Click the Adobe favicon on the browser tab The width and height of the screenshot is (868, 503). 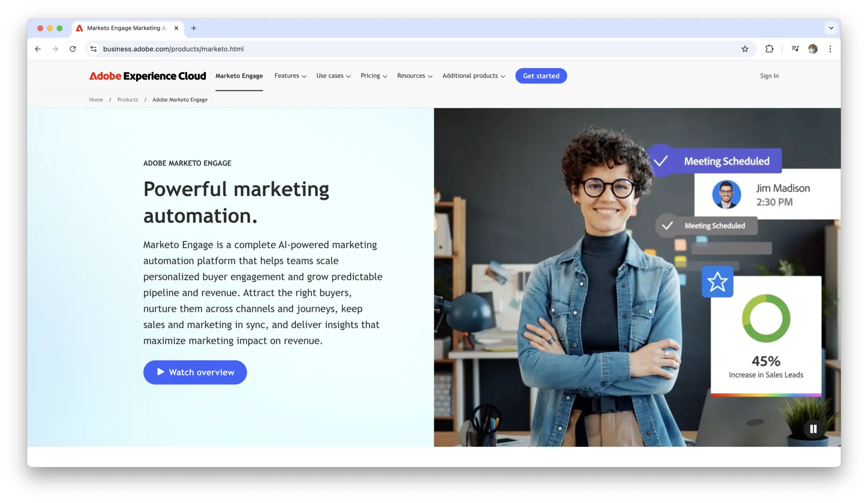coord(80,28)
